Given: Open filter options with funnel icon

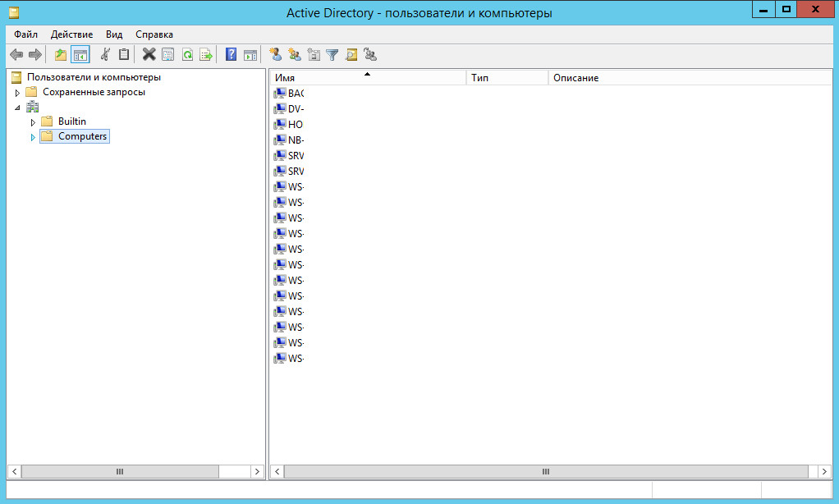Looking at the screenshot, I should pyautogui.click(x=332, y=54).
